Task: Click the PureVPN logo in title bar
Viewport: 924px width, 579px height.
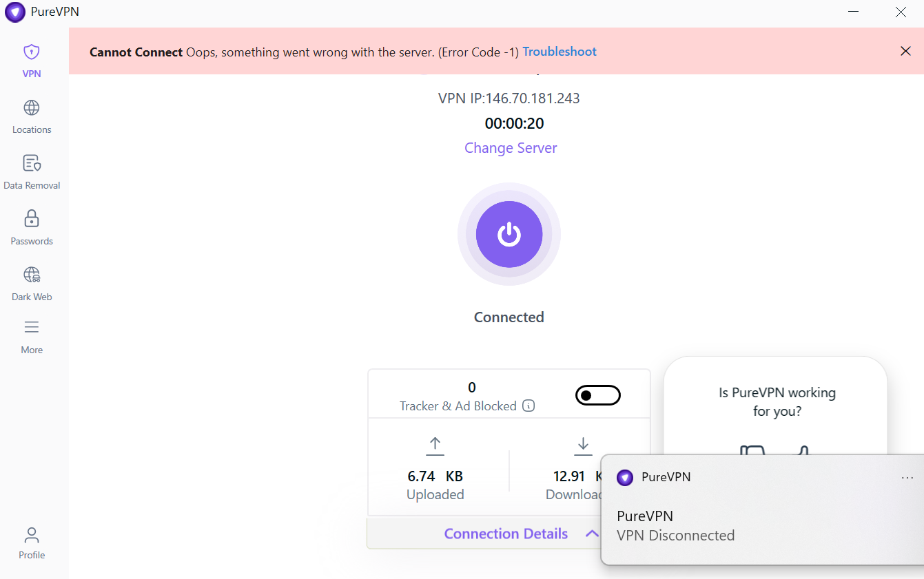Action: click(15, 12)
